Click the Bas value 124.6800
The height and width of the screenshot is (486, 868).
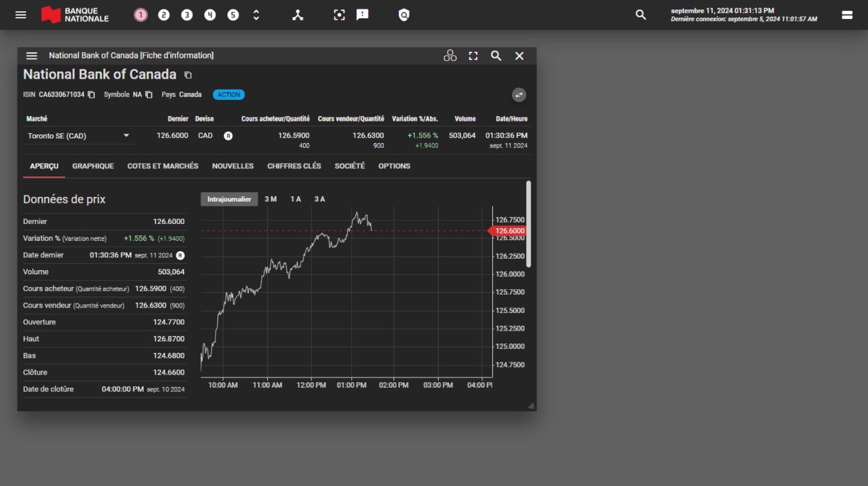pyautogui.click(x=169, y=356)
